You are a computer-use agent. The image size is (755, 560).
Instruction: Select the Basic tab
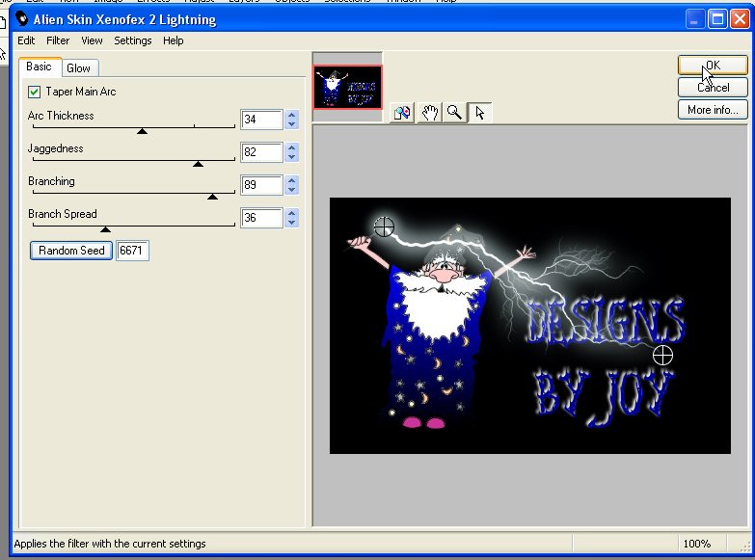coord(39,67)
